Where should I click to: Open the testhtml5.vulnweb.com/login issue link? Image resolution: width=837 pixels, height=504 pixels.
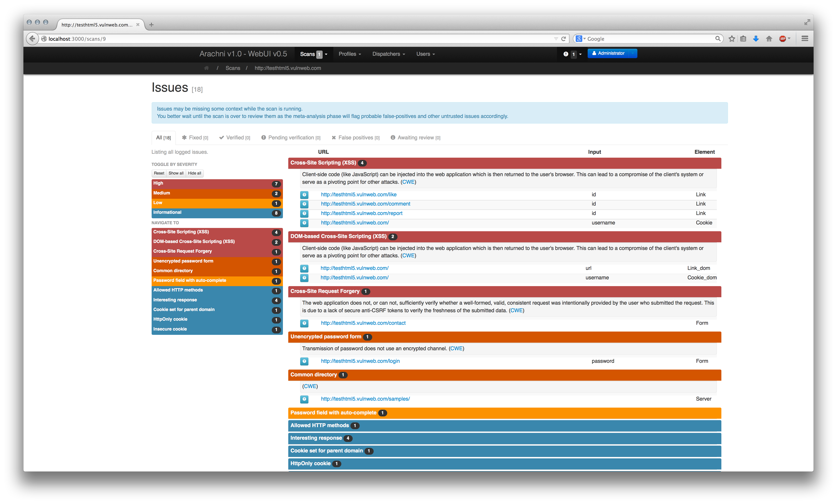coord(360,361)
